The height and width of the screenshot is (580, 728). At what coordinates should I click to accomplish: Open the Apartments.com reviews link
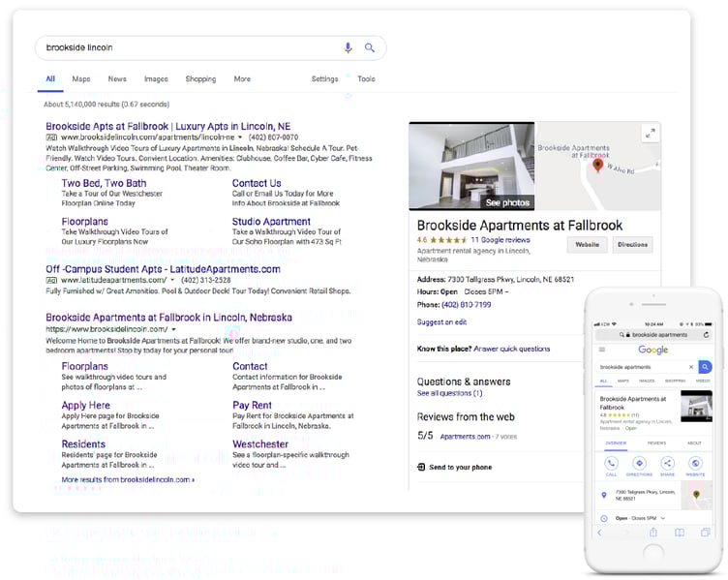pos(465,437)
